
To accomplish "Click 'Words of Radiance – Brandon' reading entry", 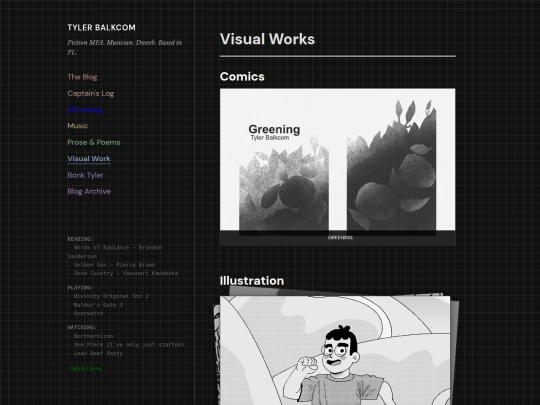I will coord(115,248).
